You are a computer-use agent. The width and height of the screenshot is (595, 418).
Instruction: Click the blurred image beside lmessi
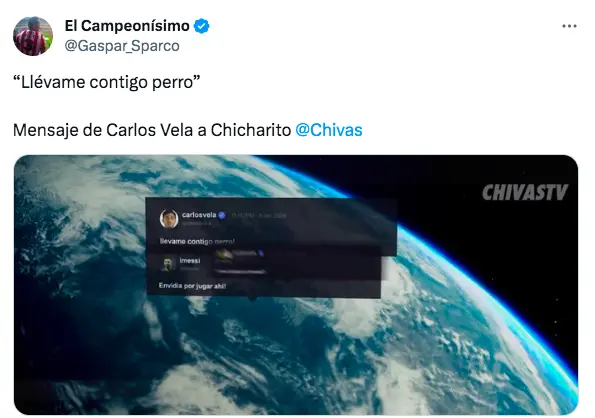tap(239, 261)
